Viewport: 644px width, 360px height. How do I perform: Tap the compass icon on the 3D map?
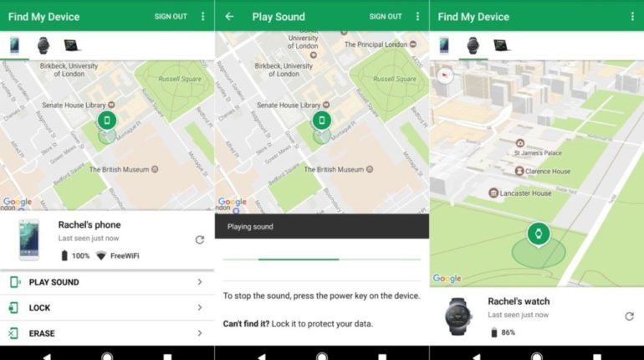445,75
